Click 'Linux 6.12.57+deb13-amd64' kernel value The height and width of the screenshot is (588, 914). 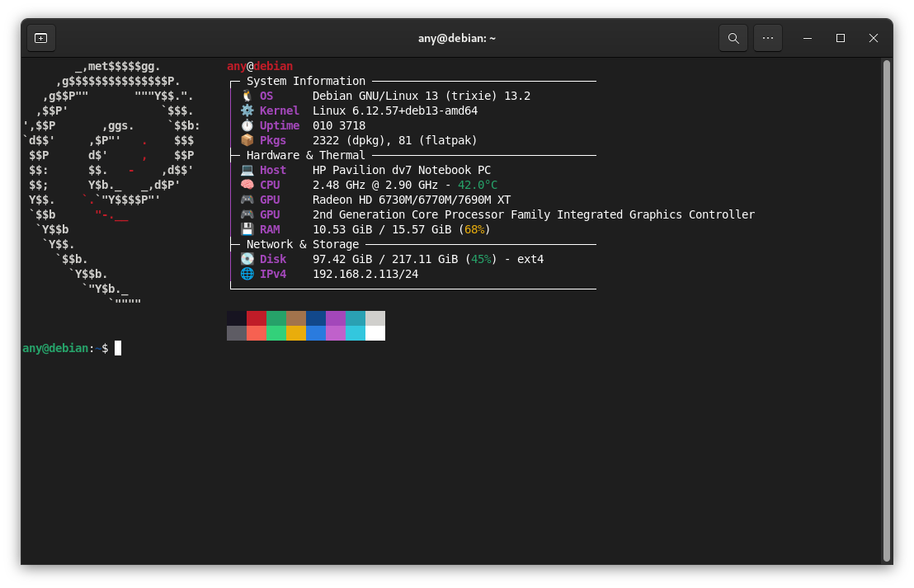coord(395,111)
